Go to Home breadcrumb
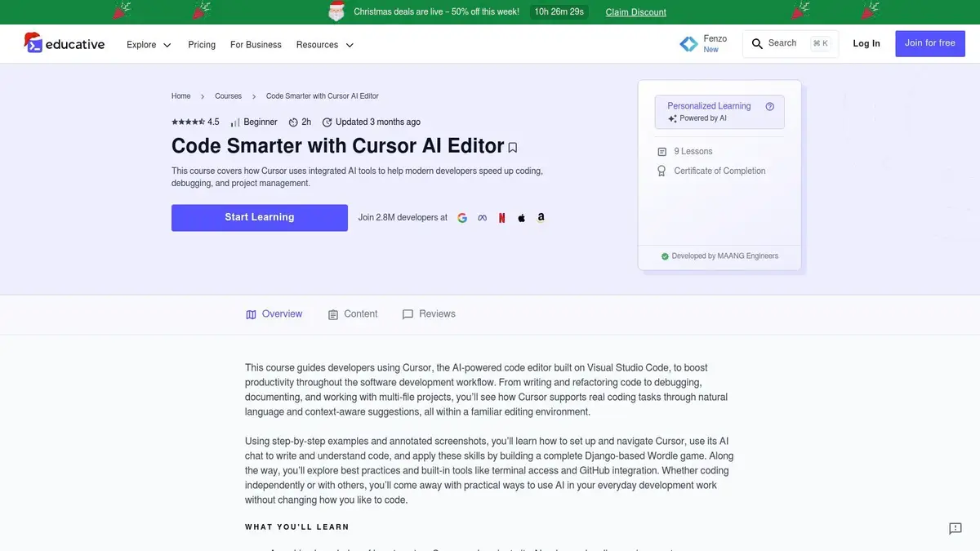Screen dimensions: 980x551 (x=180, y=96)
